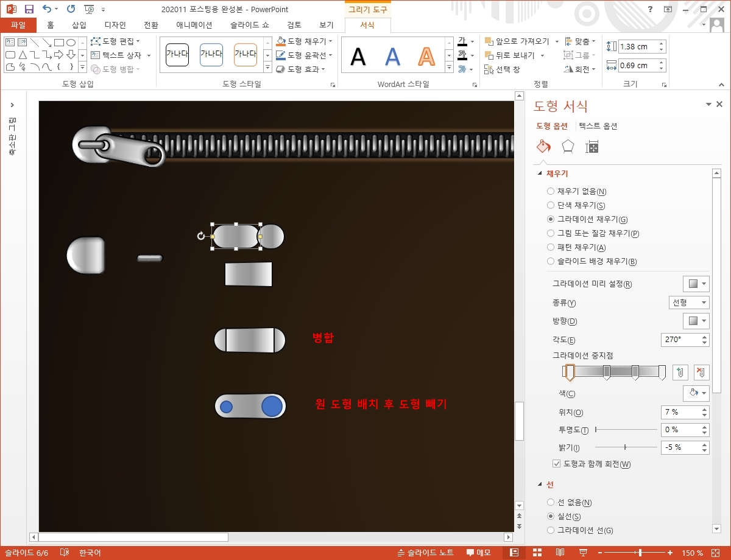Select 선 없음 line option

coord(570,502)
